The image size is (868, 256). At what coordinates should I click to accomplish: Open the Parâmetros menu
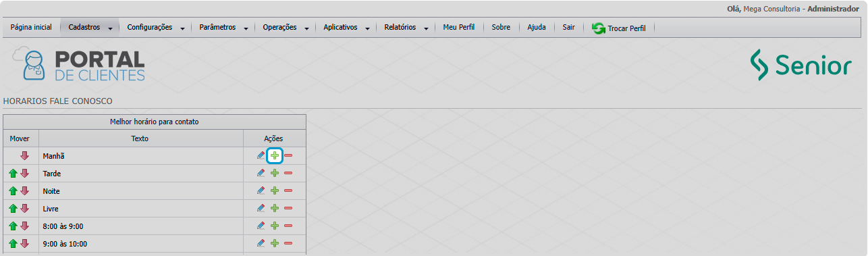(x=217, y=28)
